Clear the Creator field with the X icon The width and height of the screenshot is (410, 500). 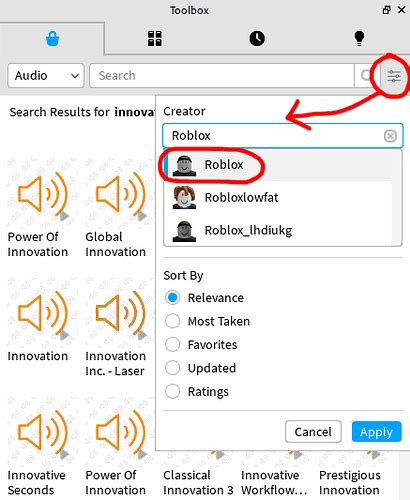pyautogui.click(x=390, y=136)
